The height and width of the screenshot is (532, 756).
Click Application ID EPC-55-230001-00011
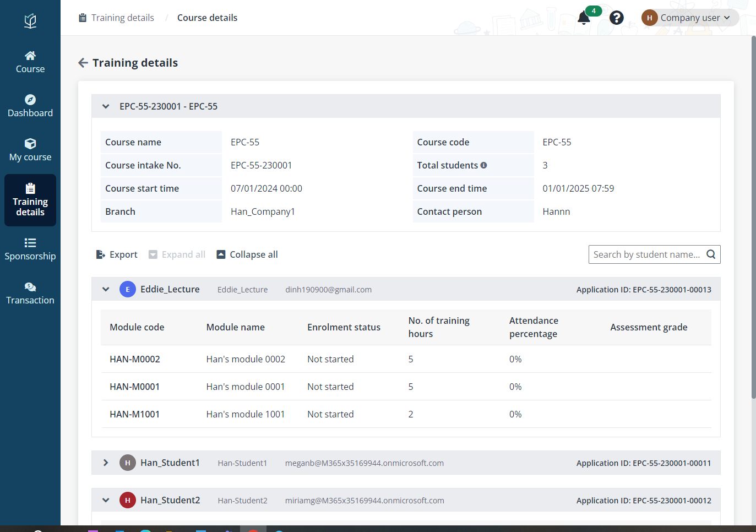(x=644, y=463)
